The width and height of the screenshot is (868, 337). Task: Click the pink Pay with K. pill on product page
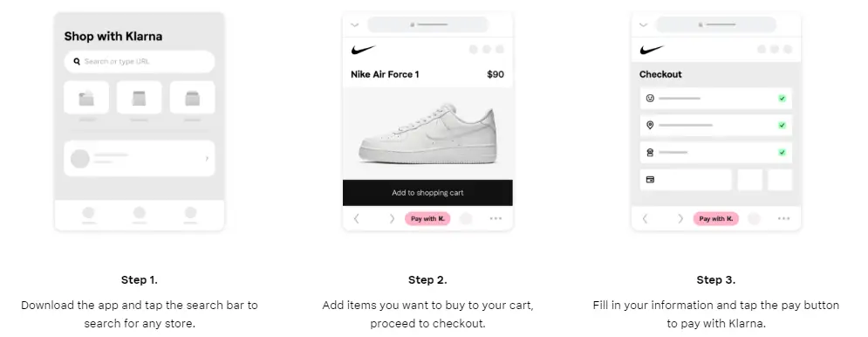(427, 218)
